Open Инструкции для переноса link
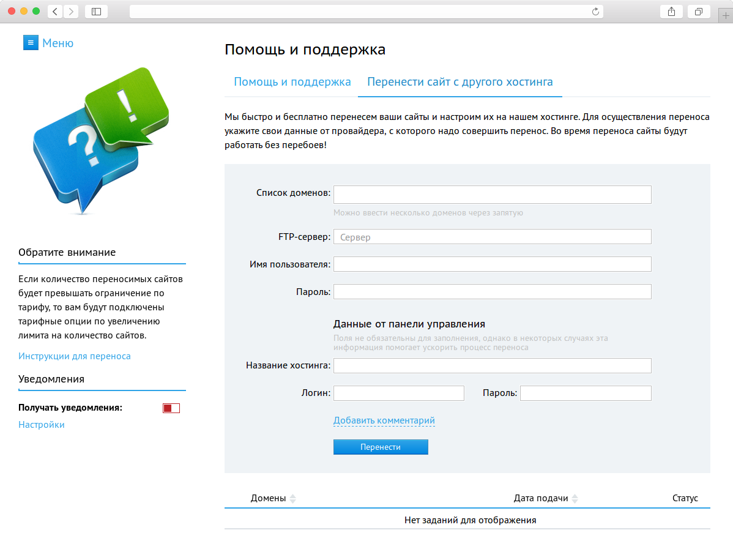 74,356
